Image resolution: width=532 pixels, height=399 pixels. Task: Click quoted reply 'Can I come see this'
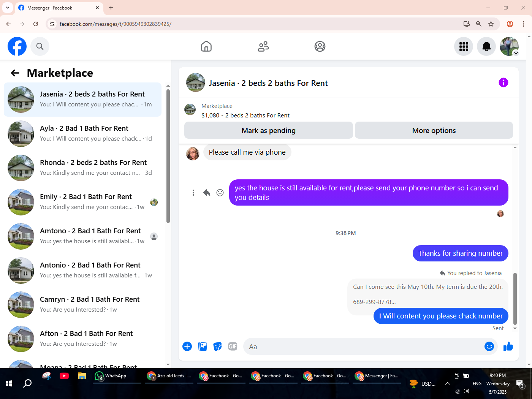pyautogui.click(x=428, y=294)
